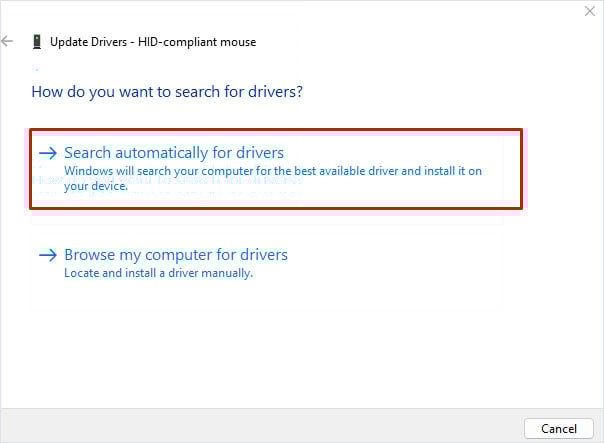Click the Update Drivers - HID-compliant mouse title
Image resolution: width=604 pixels, height=443 pixels.
[x=153, y=42]
